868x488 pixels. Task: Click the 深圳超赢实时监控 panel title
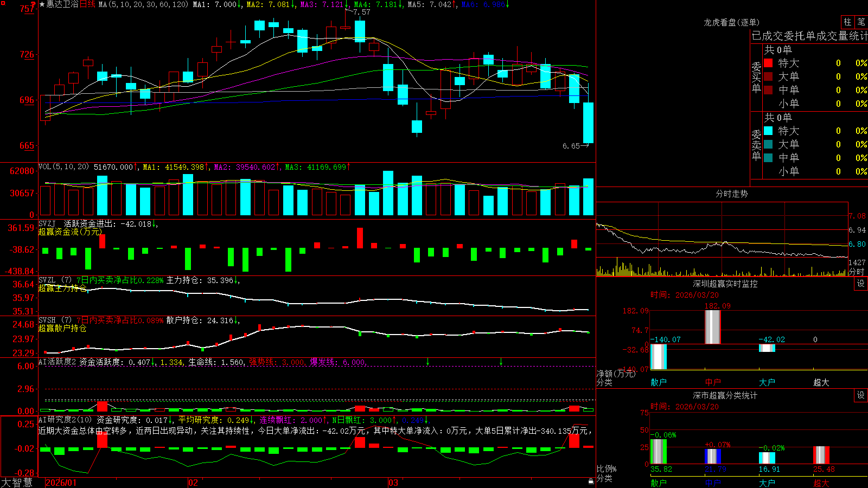(x=725, y=284)
